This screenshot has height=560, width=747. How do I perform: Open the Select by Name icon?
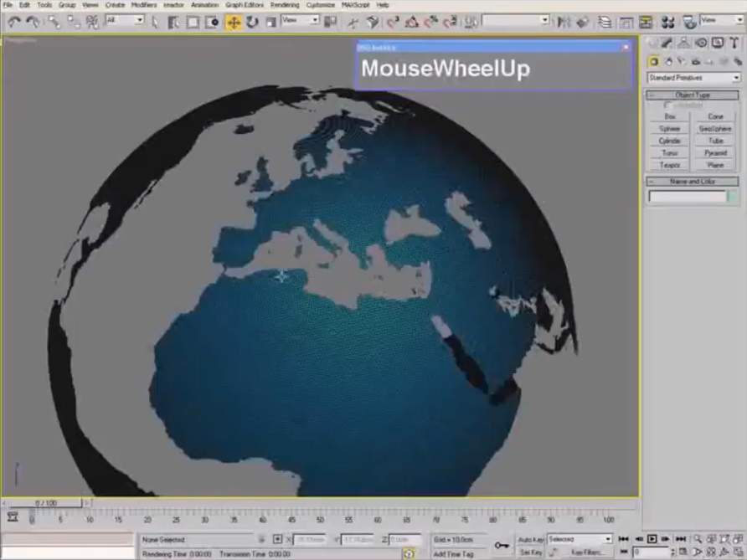click(173, 22)
